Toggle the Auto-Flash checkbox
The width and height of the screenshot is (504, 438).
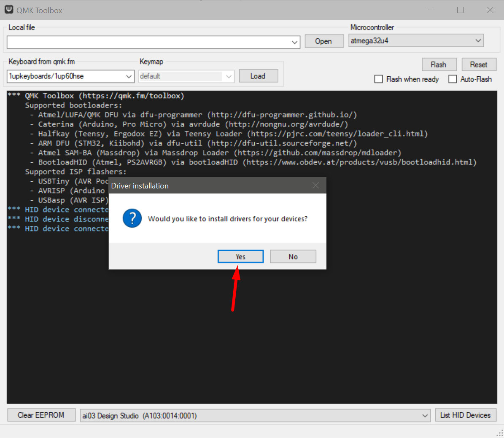453,79
